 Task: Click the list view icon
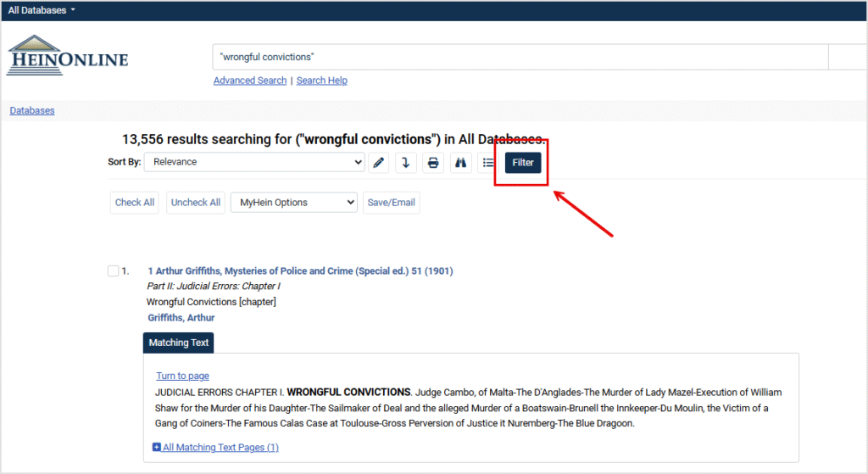click(x=488, y=163)
